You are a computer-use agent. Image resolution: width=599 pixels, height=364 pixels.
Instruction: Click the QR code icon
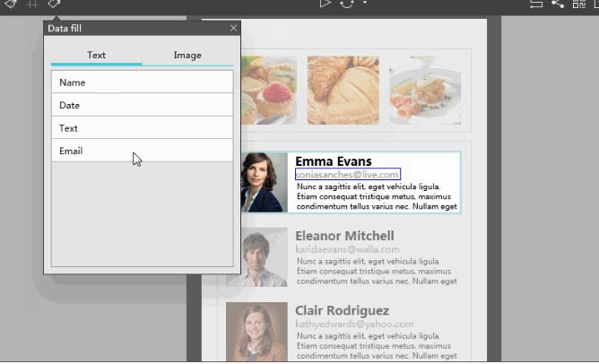579,4
